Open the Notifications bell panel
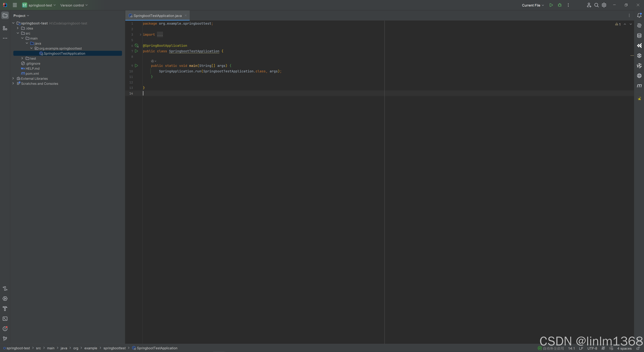The image size is (644, 352). (639, 15)
